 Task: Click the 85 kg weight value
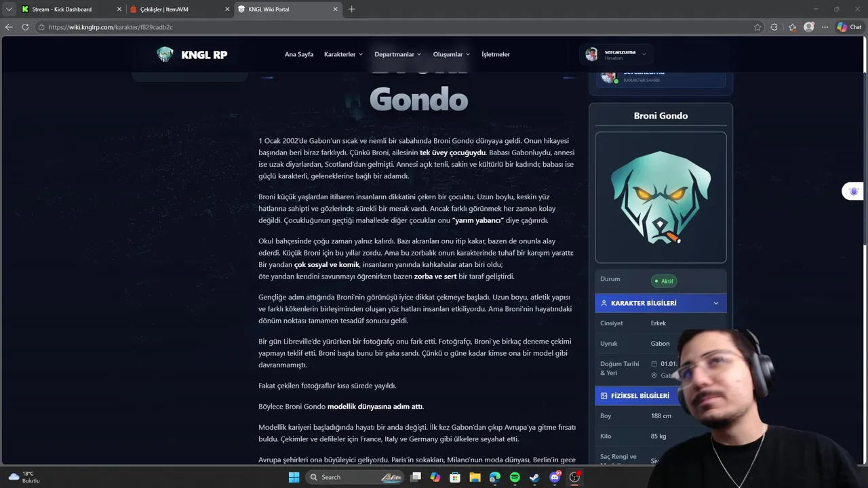[x=658, y=436]
